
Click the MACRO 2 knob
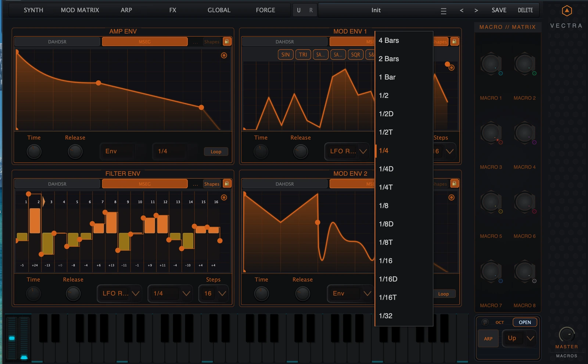pos(524,64)
